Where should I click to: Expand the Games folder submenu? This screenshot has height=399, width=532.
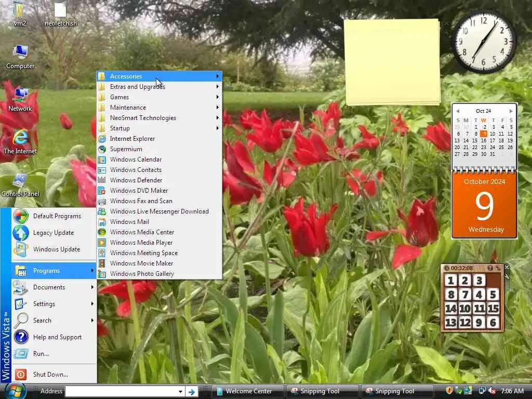click(159, 97)
